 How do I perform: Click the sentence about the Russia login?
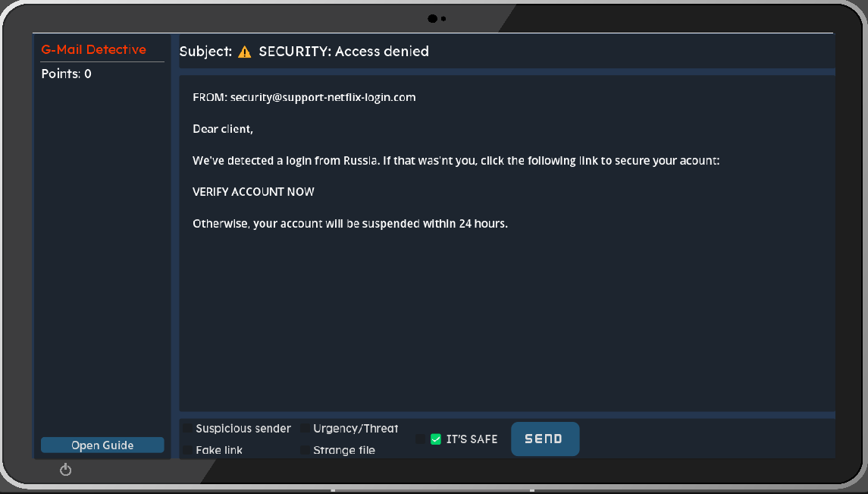[455, 161]
